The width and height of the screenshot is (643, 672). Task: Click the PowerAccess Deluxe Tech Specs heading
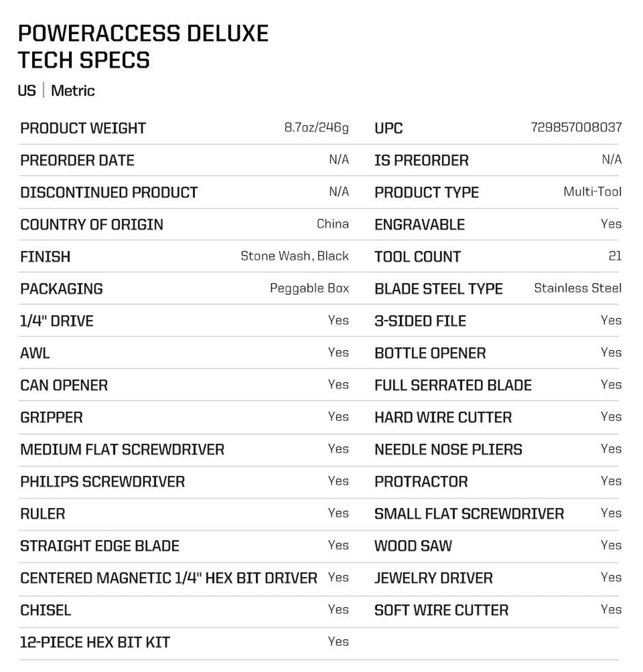coord(143,46)
